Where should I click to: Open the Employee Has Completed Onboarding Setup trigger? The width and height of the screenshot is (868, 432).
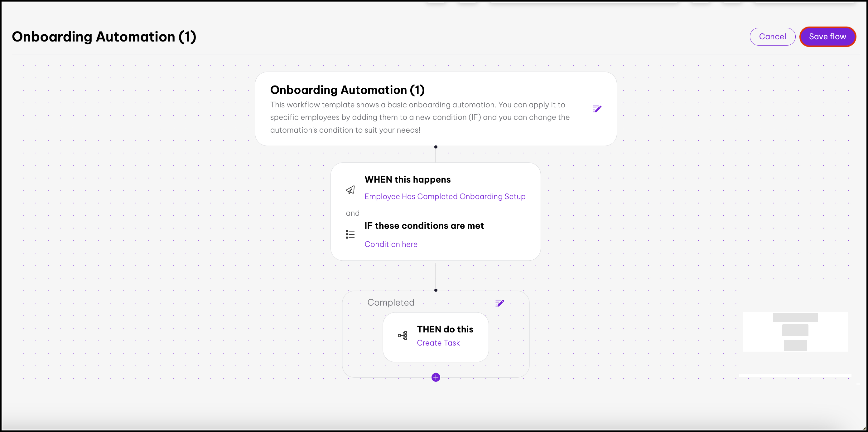(x=445, y=197)
